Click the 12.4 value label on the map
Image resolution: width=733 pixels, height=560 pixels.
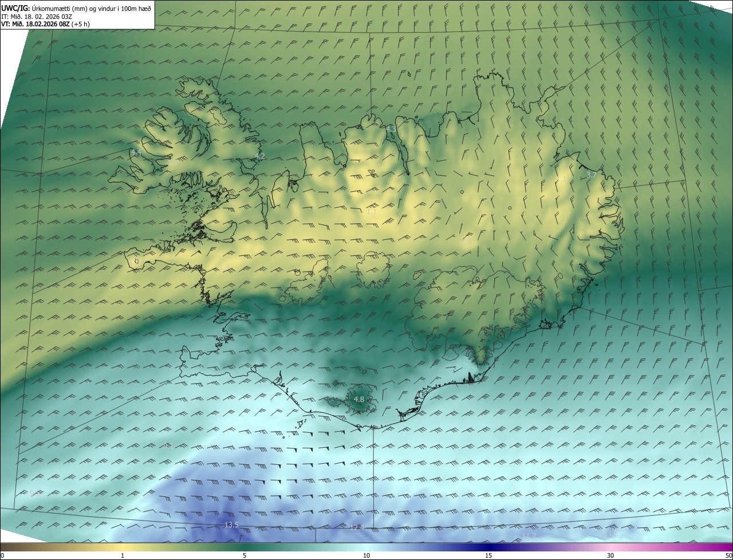point(357,527)
